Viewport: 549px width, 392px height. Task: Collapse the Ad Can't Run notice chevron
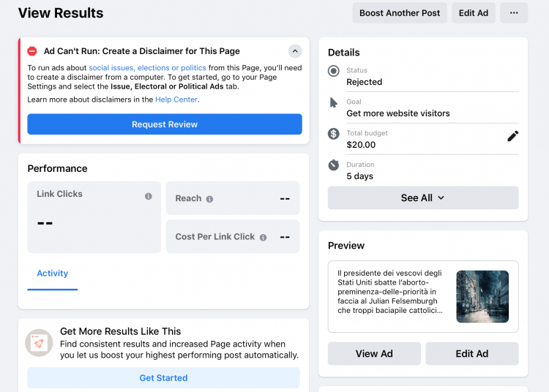294,51
